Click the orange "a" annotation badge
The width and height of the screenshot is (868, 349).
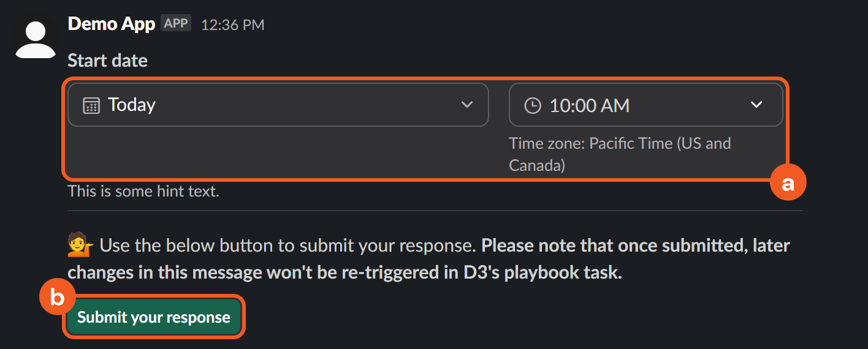point(788,182)
